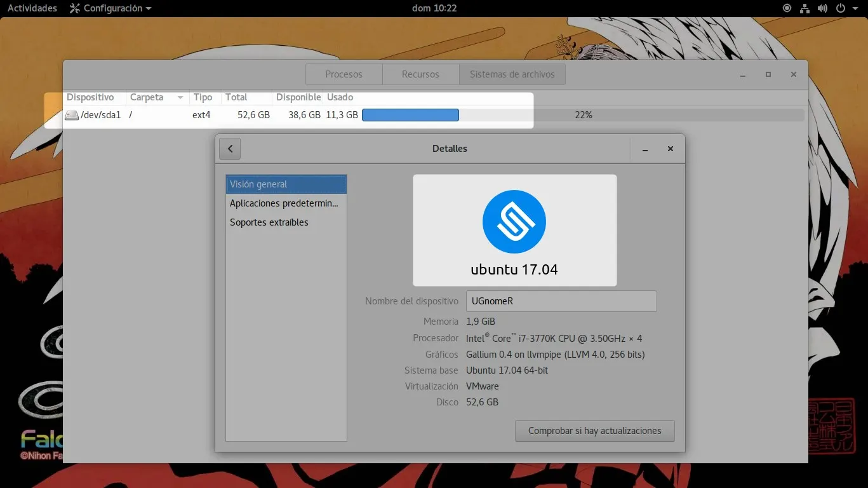The height and width of the screenshot is (488, 868).
Task: Click Comprobar si hay actualizaciones
Action: click(x=594, y=430)
